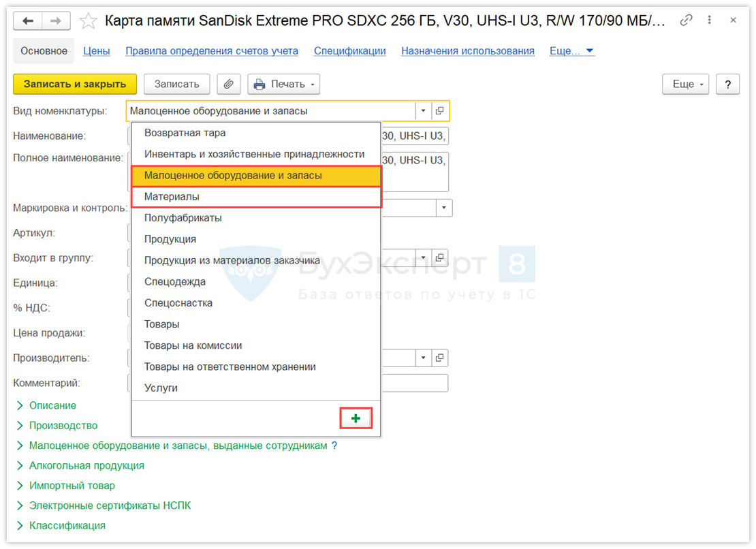
Task: Open dropdown arrow for Входит в группу
Action: [423, 258]
